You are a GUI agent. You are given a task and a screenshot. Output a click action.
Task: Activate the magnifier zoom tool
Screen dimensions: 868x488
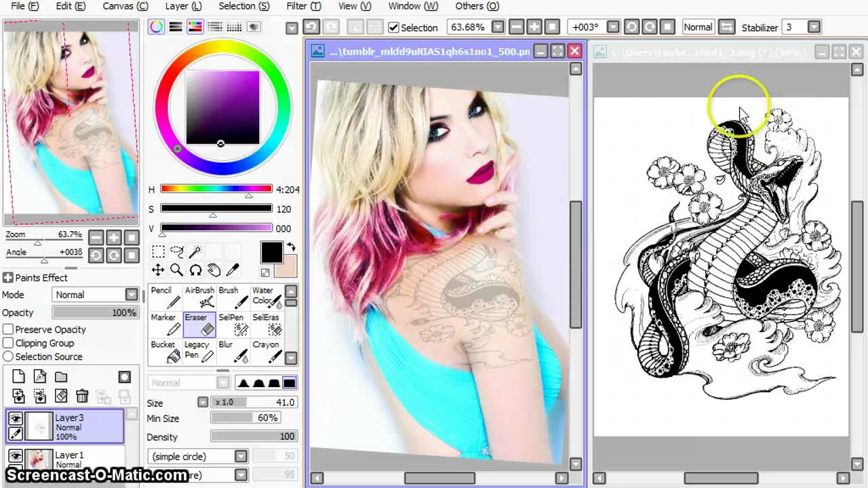pos(176,270)
